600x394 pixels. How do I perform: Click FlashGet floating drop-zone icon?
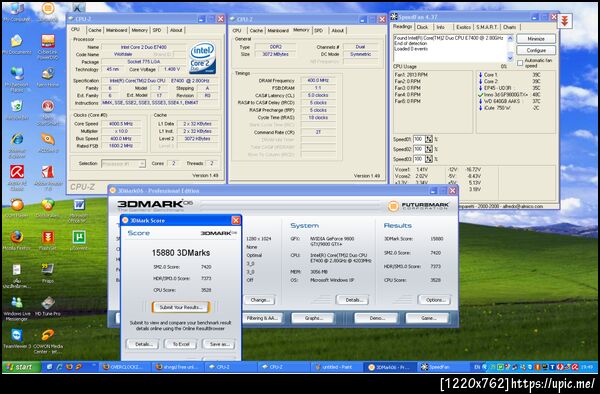click(565, 21)
